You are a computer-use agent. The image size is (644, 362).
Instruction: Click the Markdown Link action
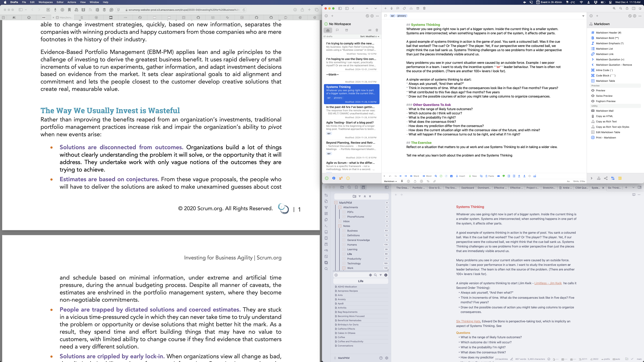pos(605,54)
